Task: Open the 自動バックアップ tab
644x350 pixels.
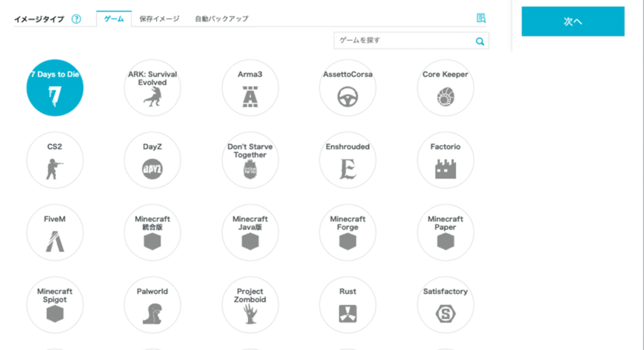Action: pyautogui.click(x=221, y=19)
